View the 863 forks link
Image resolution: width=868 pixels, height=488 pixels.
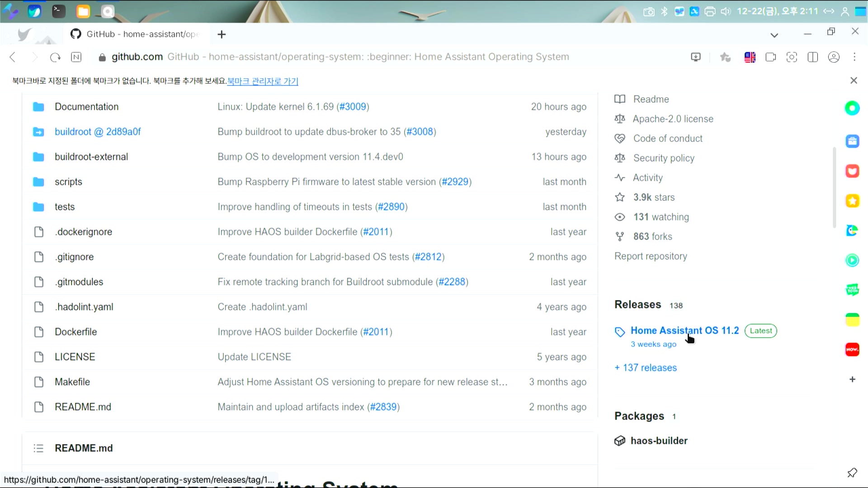652,236
